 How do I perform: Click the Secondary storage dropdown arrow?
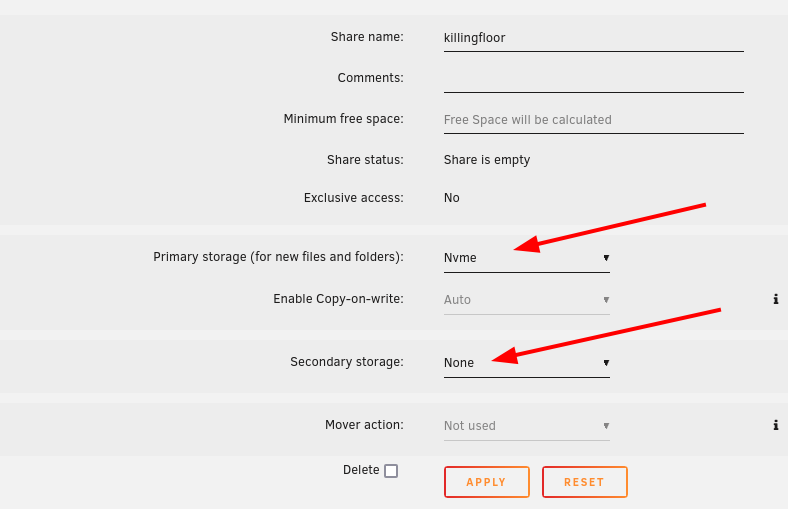click(606, 363)
